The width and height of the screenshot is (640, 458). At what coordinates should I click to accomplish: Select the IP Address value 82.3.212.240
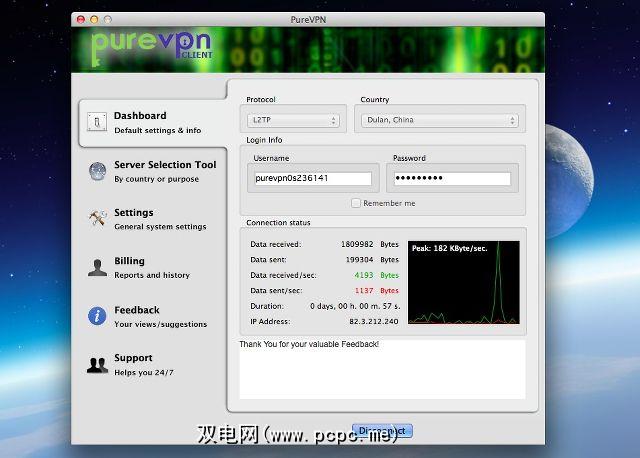(x=373, y=322)
